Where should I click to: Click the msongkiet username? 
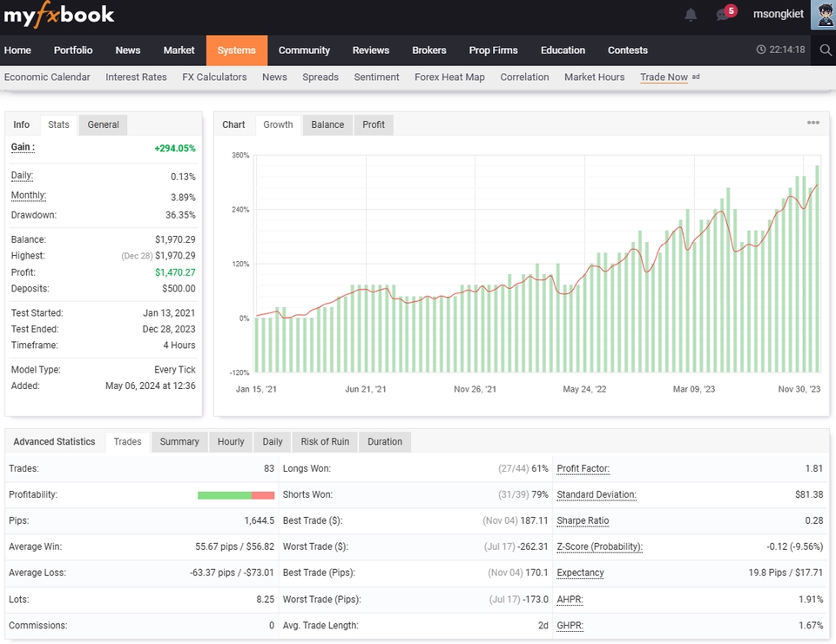click(x=778, y=15)
